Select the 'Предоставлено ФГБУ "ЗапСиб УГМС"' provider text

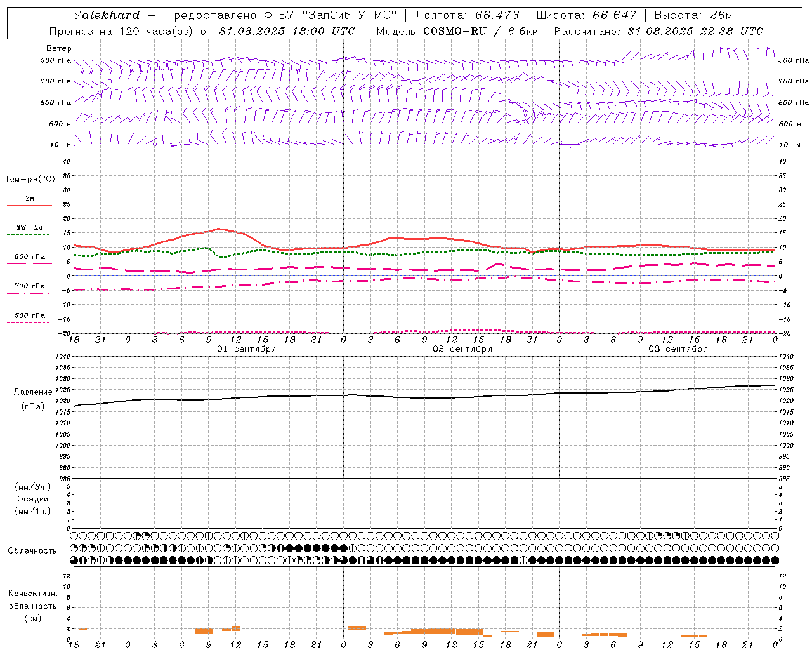[x=280, y=15]
